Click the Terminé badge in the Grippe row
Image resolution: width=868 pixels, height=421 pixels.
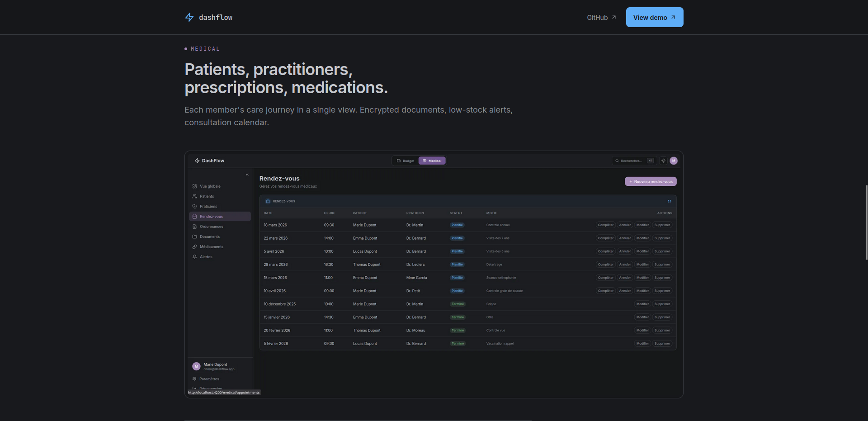pyautogui.click(x=458, y=304)
